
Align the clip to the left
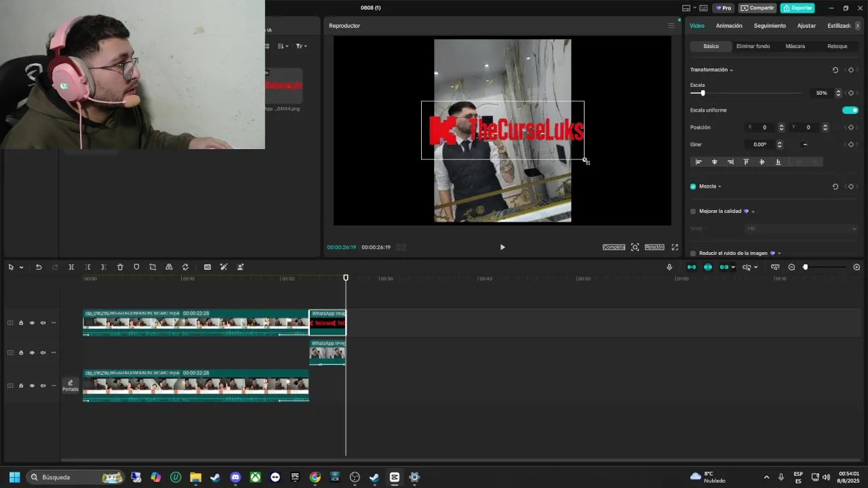[x=698, y=162]
